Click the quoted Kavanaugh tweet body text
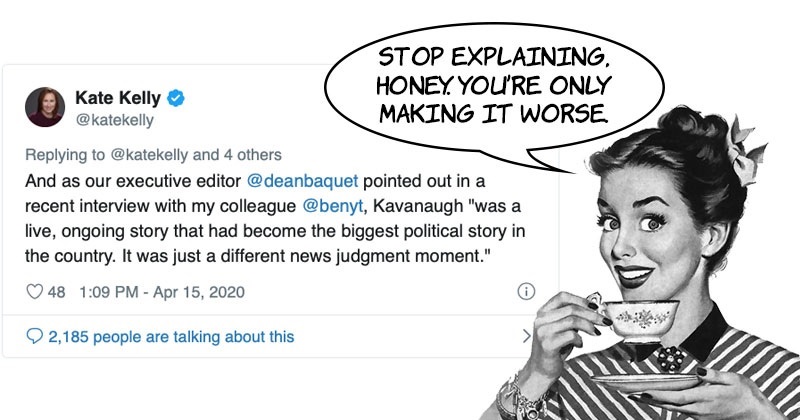Image resolution: width=800 pixels, height=420 pixels. [x=275, y=218]
